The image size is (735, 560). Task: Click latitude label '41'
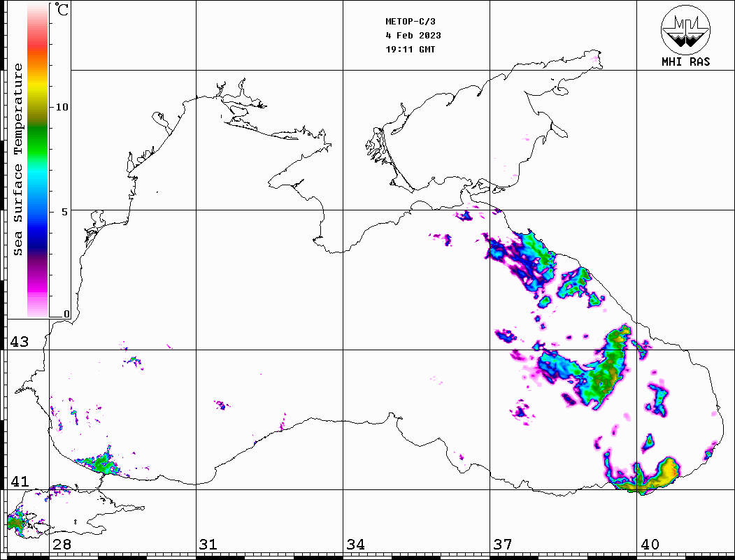(19, 481)
